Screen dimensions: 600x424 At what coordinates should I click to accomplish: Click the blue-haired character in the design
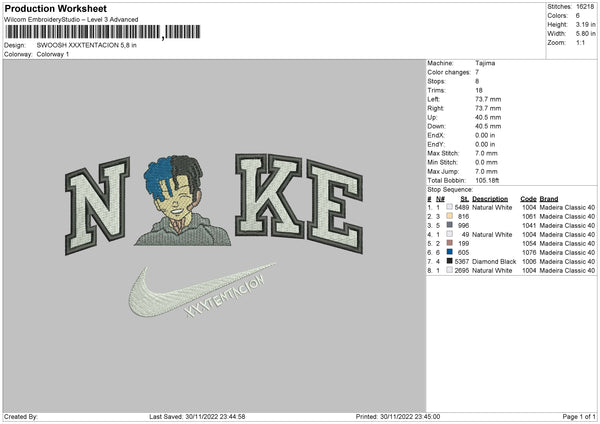coord(182,200)
